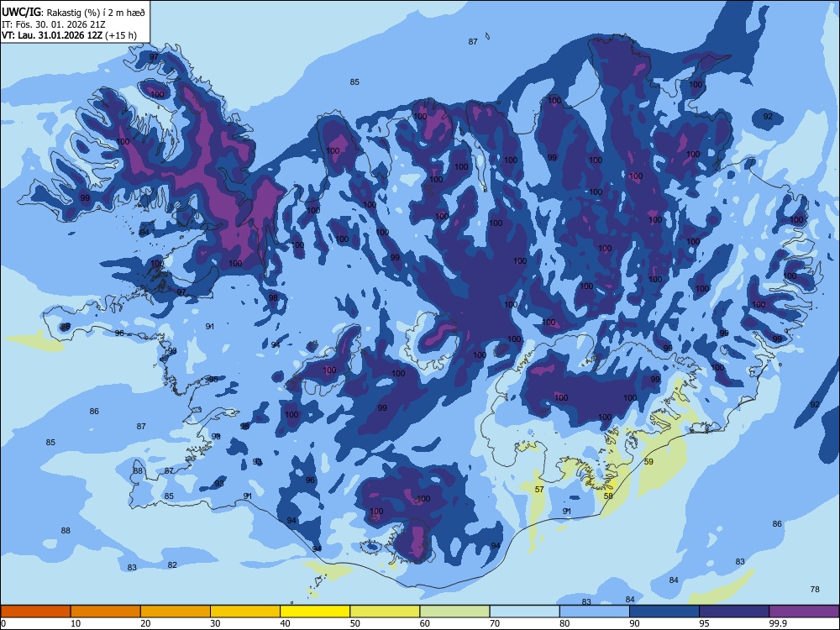Pick the 90–95% medium blue legend swatch
840x630 pixels.
664,612
